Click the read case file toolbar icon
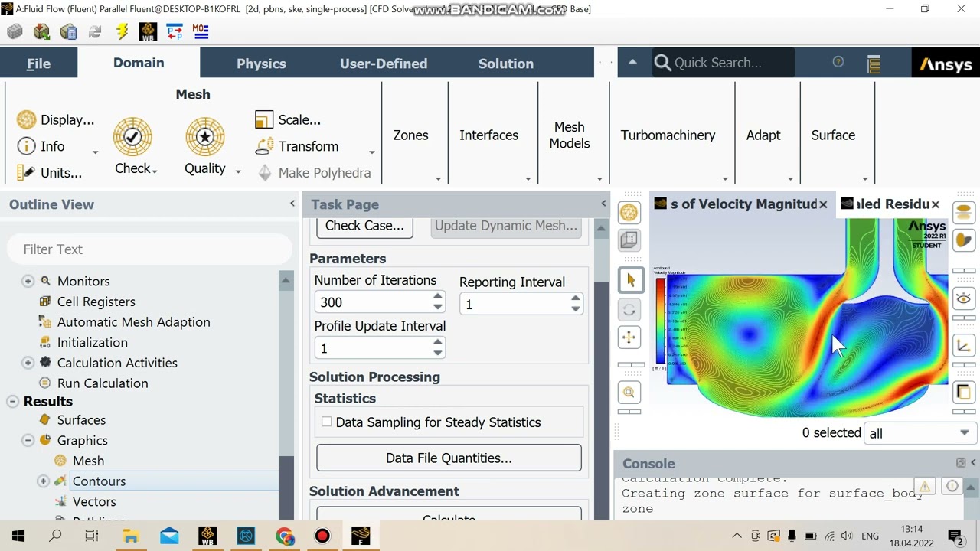This screenshot has height=551, width=980. pos(41,31)
